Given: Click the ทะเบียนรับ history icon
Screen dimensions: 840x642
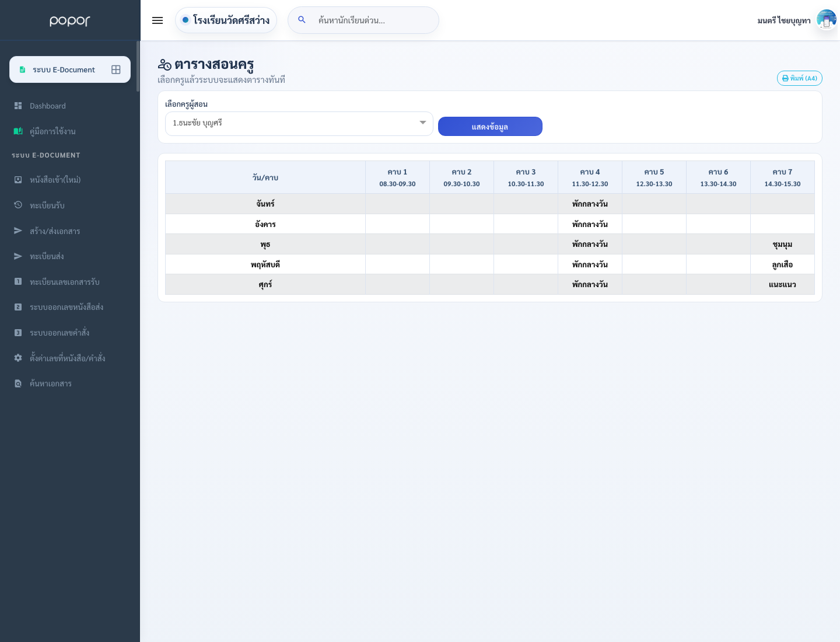Looking at the screenshot, I should click(x=18, y=205).
